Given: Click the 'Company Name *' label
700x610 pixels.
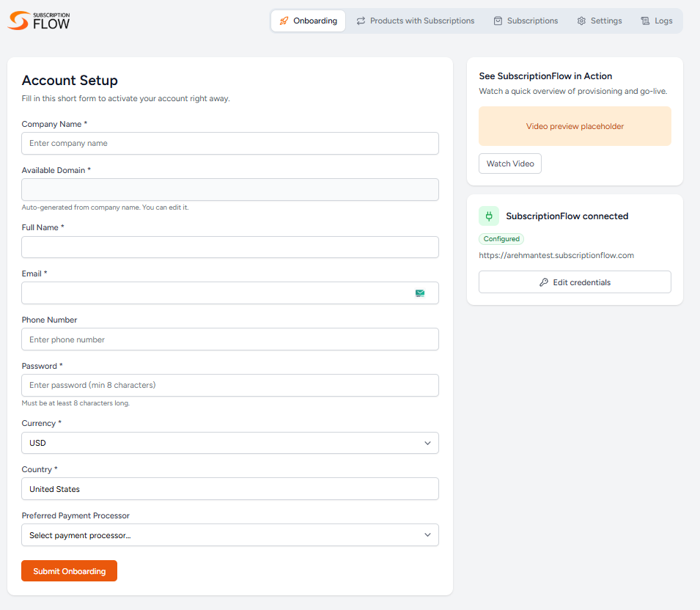Looking at the screenshot, I should [54, 124].
